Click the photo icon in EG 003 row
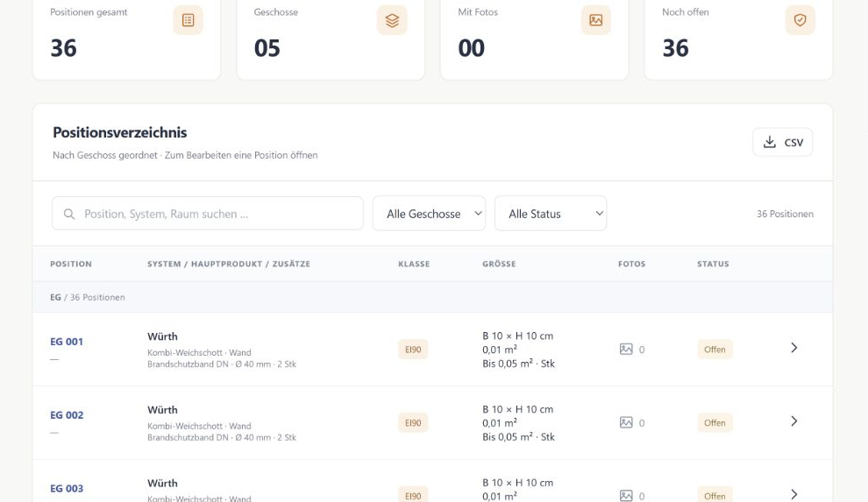 (x=626, y=496)
